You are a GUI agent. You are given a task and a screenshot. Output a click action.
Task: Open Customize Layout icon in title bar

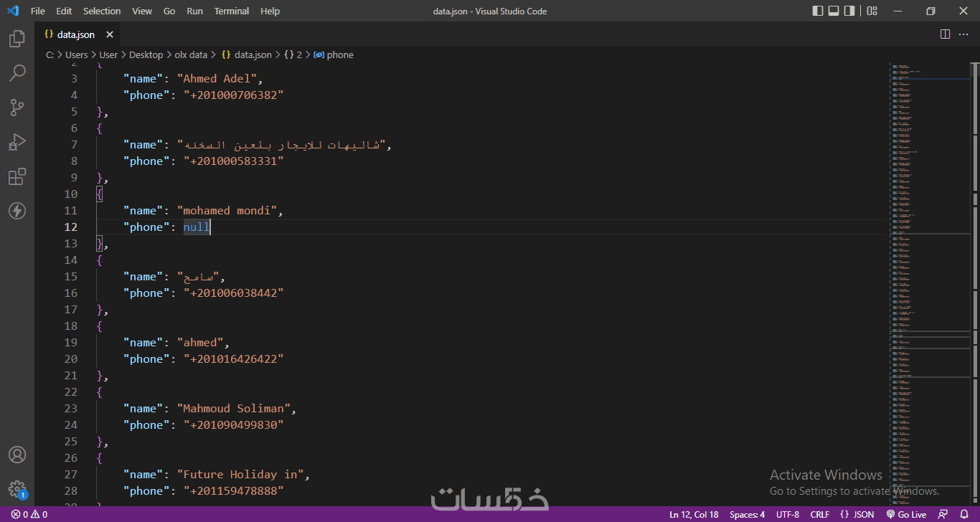(x=872, y=11)
